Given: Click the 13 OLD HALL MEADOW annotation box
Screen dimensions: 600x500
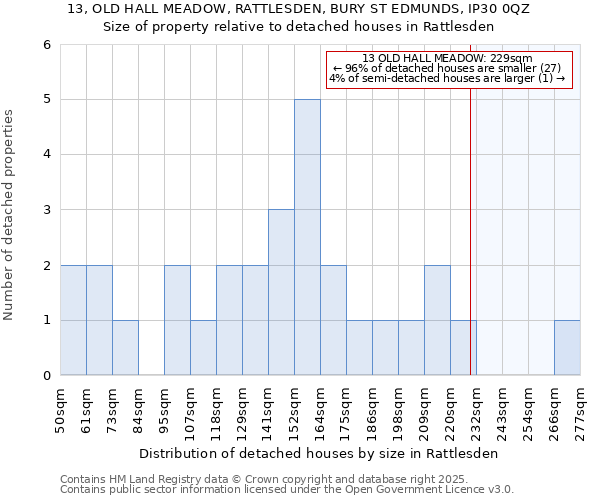Looking at the screenshot, I should tap(448, 69).
